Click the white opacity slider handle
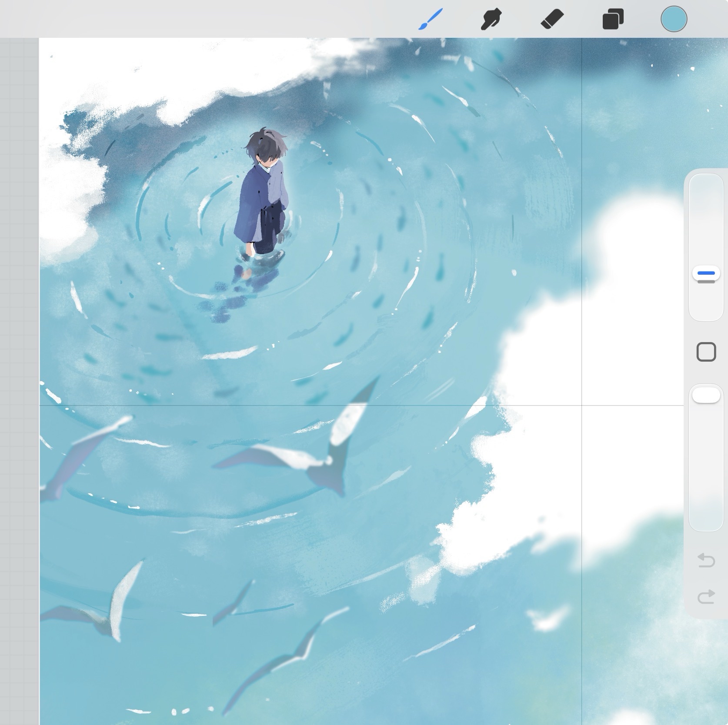 point(706,396)
